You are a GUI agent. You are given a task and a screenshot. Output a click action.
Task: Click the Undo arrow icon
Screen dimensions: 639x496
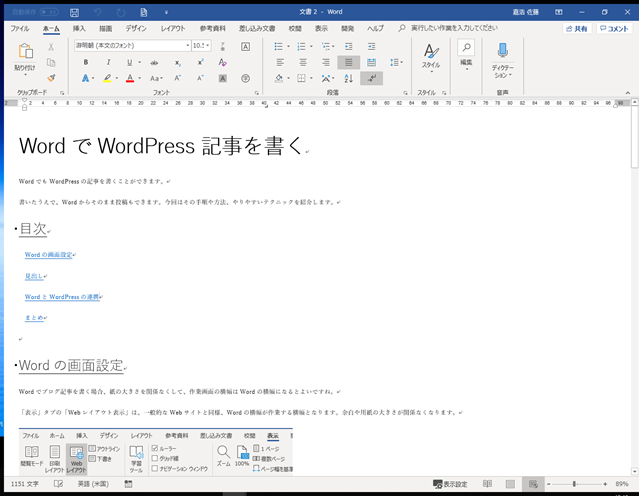(x=98, y=12)
